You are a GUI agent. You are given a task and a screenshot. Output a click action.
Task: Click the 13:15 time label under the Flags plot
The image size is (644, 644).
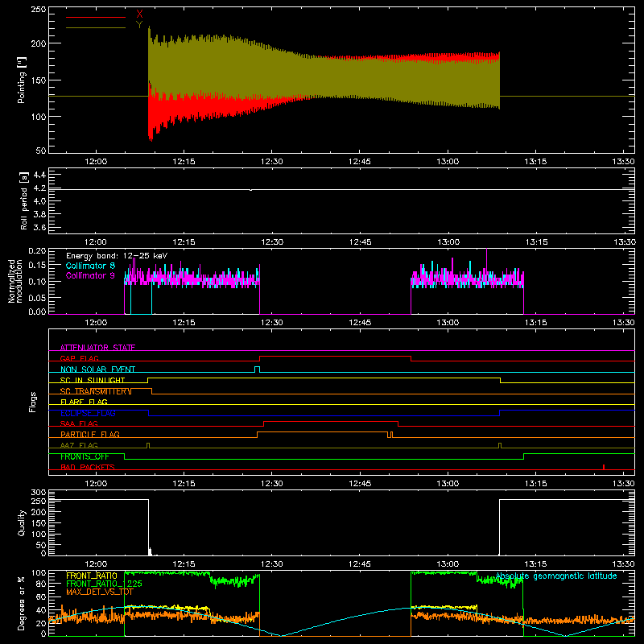535,484
